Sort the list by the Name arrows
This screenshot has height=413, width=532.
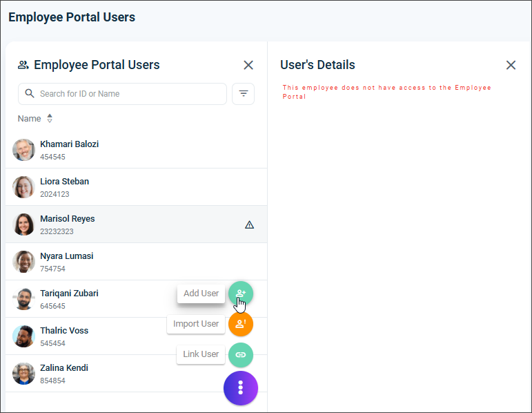(50, 119)
